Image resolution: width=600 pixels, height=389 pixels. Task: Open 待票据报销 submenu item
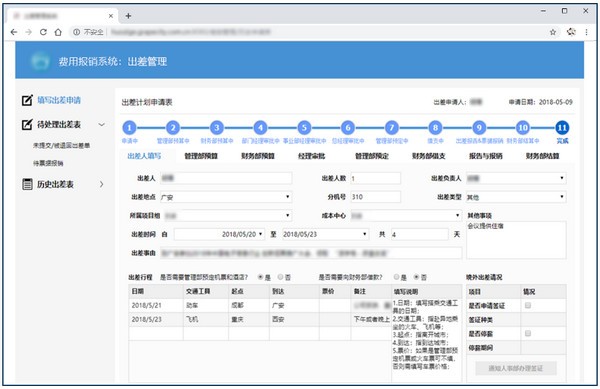(x=48, y=163)
